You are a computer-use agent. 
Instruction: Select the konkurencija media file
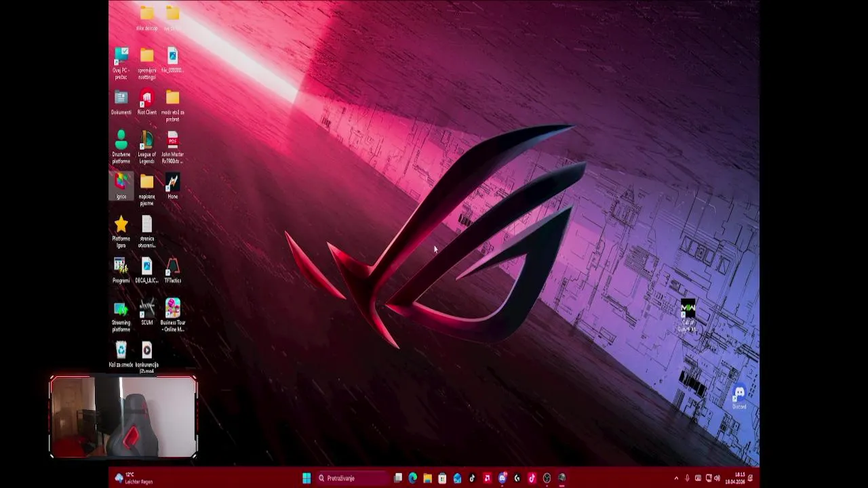[x=146, y=358]
